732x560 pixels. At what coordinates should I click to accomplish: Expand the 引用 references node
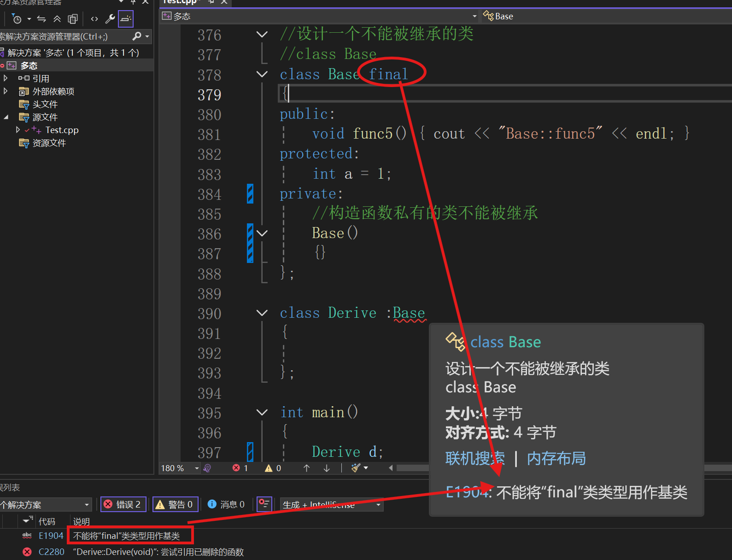[x=6, y=78]
